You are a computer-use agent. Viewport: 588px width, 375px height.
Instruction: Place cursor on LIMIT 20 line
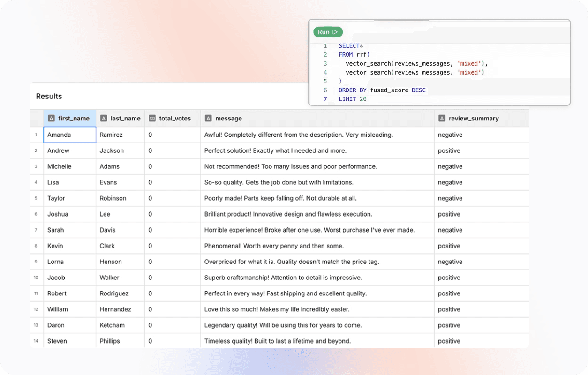click(353, 99)
